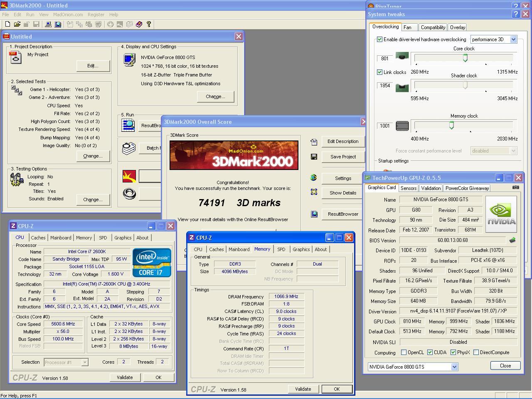
Task: Click the Testing Options gears icon
Action: [x=17, y=180]
